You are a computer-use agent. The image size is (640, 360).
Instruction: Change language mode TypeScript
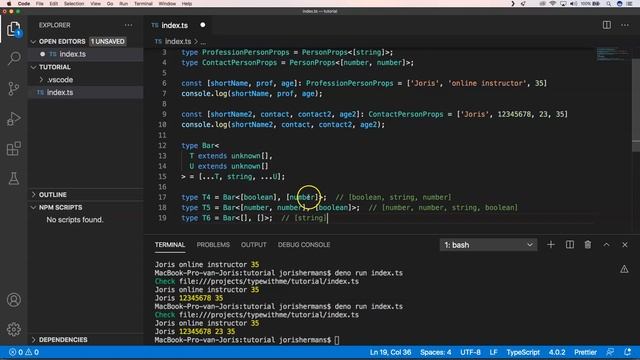[523, 352]
